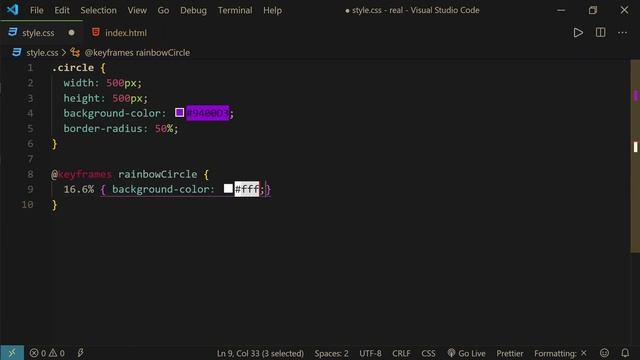Click the Visual Studio Code logo icon

tap(12, 10)
